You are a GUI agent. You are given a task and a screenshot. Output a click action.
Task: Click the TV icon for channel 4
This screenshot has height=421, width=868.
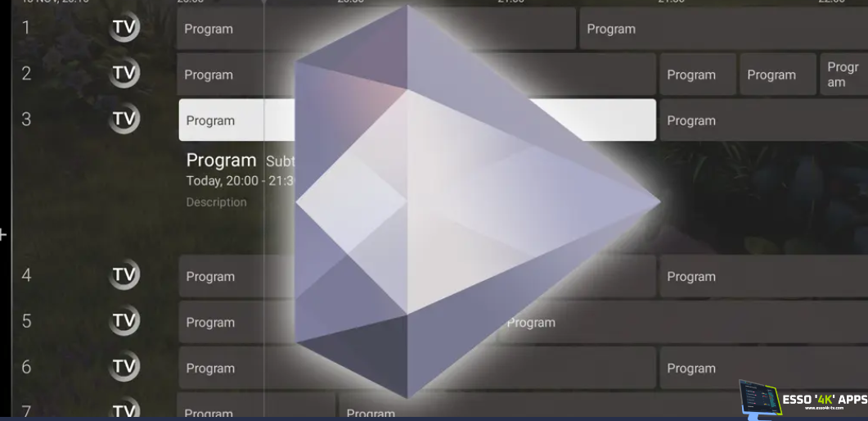tap(124, 276)
